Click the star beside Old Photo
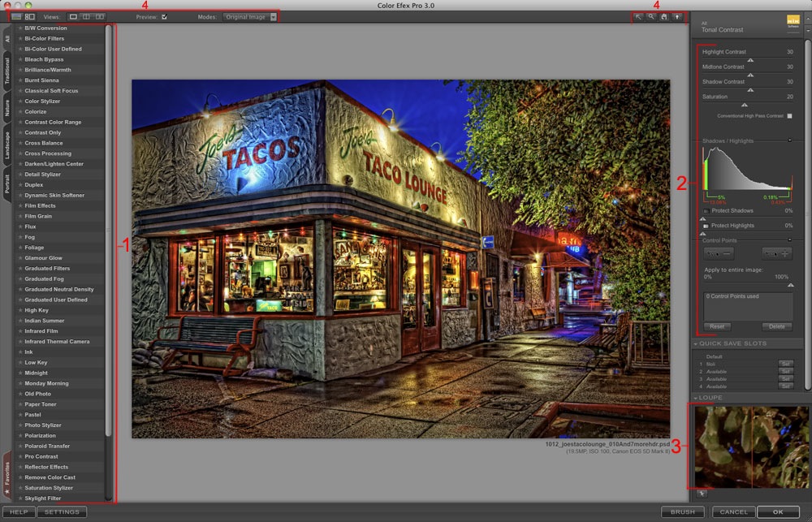The image size is (812, 522). pyautogui.click(x=20, y=394)
